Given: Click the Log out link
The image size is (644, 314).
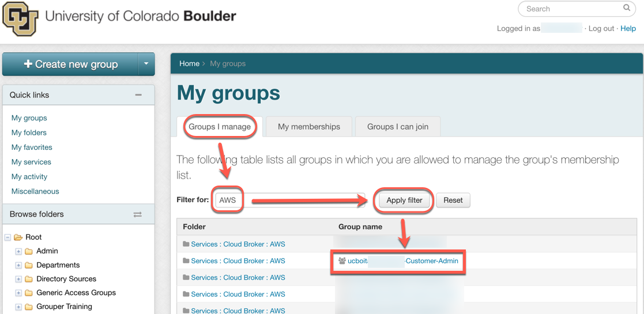Looking at the screenshot, I should 601,28.
